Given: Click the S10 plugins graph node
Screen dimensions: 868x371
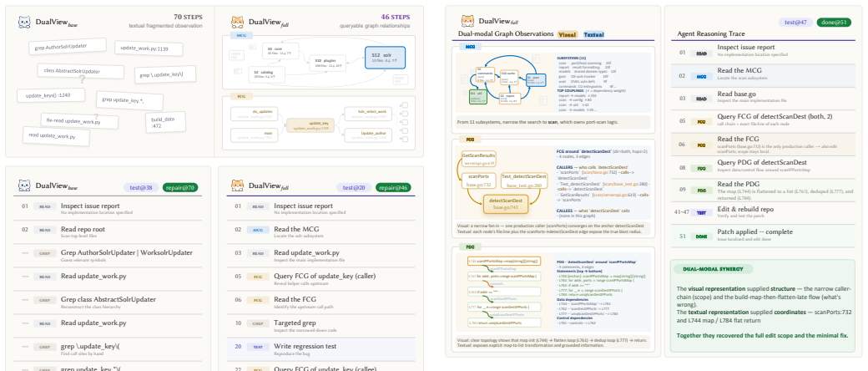Looking at the screenshot, I should pyautogui.click(x=326, y=62).
